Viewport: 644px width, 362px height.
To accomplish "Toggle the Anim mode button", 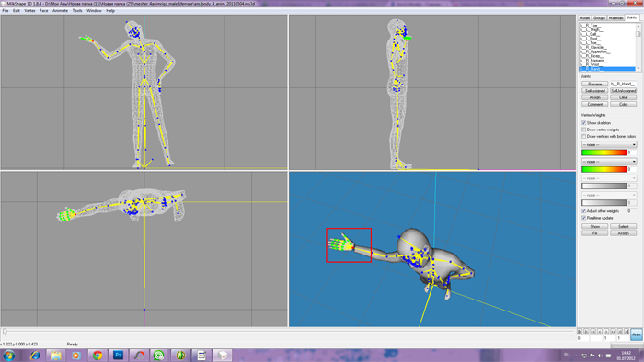I will pyautogui.click(x=637, y=334).
